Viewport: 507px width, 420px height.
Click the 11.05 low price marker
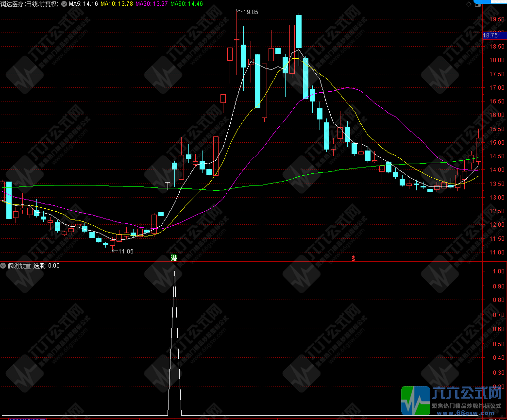point(125,251)
